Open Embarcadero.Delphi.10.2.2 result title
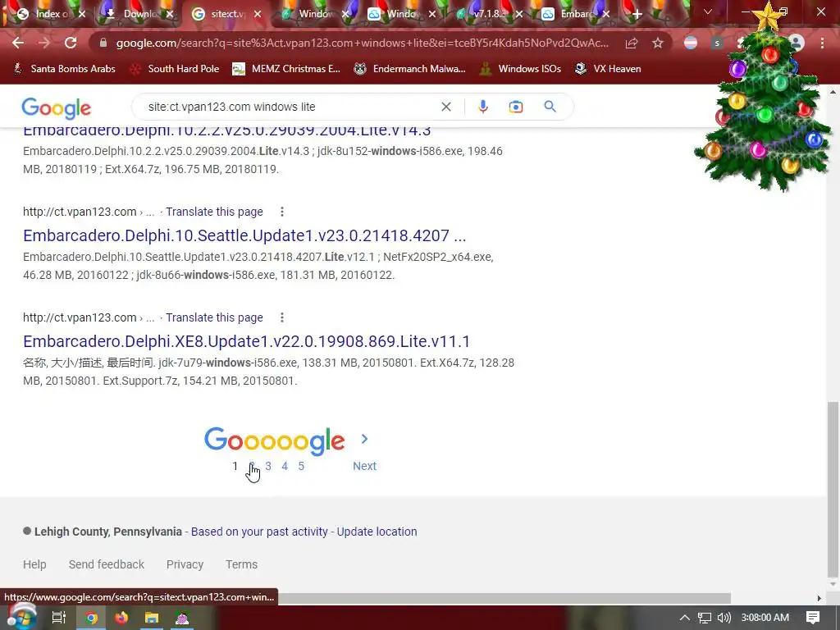 (227, 130)
